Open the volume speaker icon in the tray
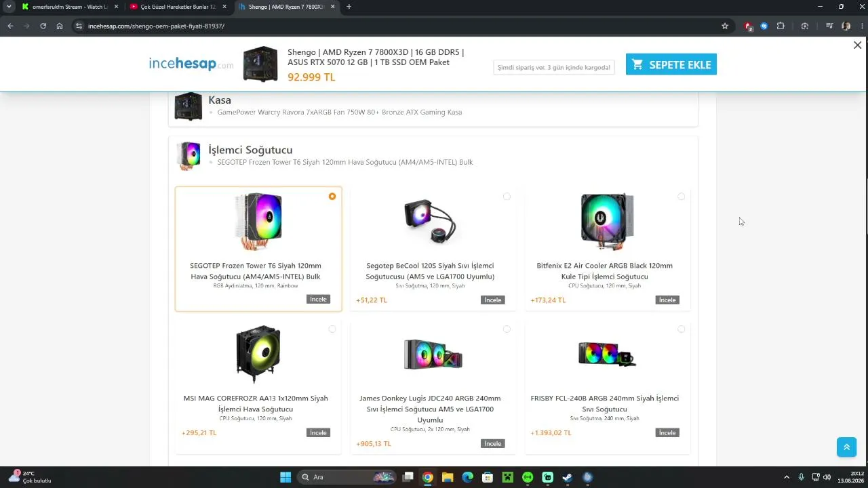The image size is (868, 488). [x=827, y=477]
